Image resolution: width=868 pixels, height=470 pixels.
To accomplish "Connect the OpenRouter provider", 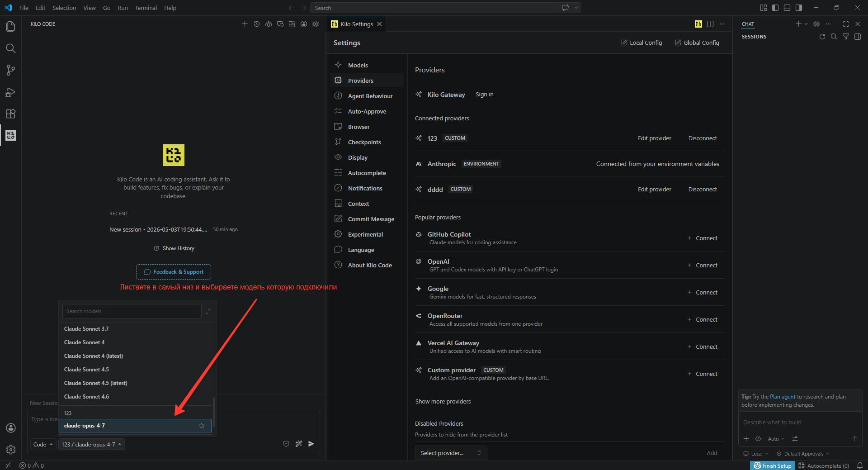I will pyautogui.click(x=703, y=319).
